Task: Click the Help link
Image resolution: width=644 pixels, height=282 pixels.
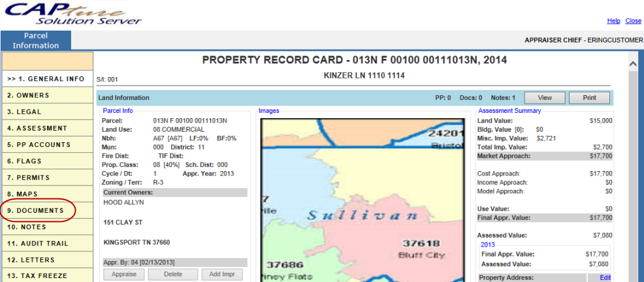Action: [613, 21]
